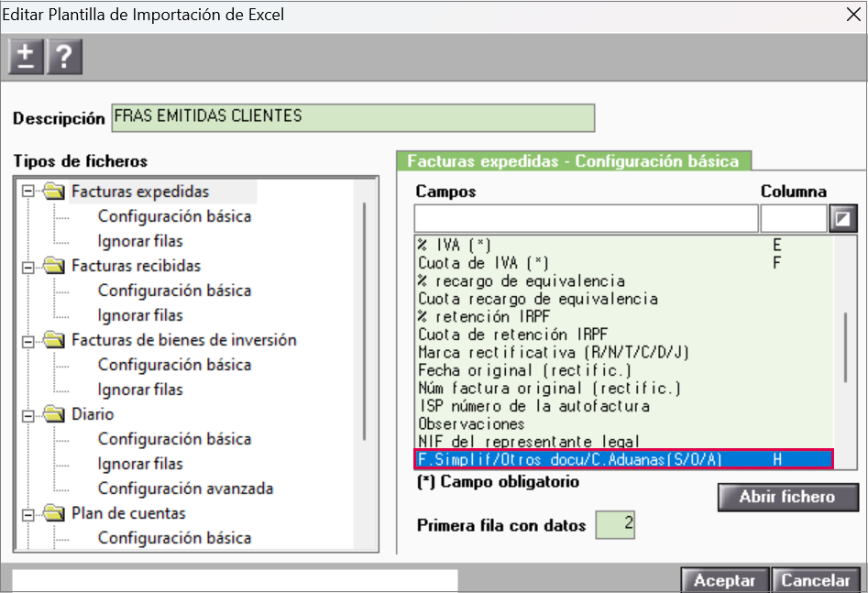Screen dimensions: 868x593
Task: Click the column picker icon beside Columna field
Action: [x=842, y=219]
